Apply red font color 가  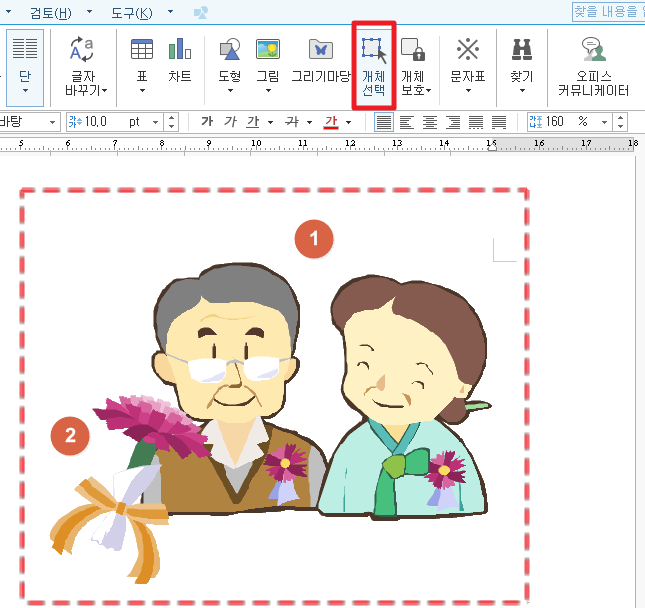coord(331,122)
